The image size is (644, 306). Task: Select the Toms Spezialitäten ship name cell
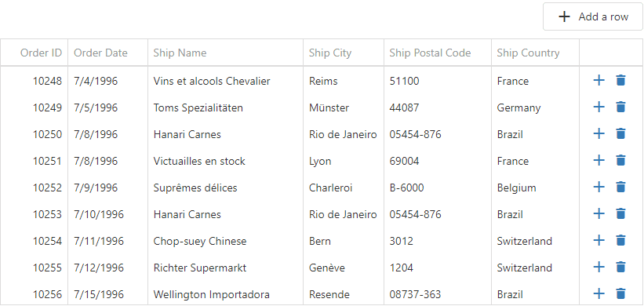(225, 107)
